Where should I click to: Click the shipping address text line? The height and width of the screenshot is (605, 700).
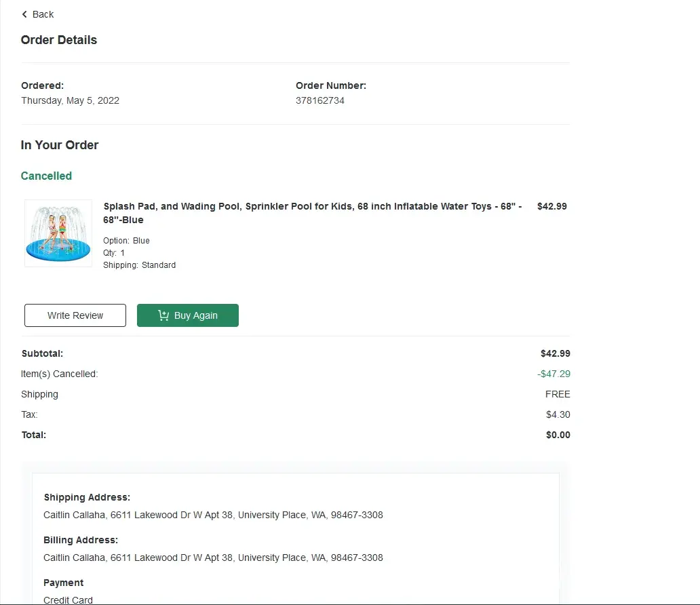pos(213,515)
